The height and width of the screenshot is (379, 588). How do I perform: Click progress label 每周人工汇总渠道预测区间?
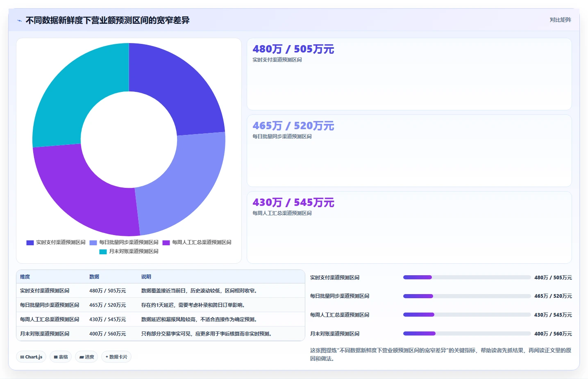(340, 315)
